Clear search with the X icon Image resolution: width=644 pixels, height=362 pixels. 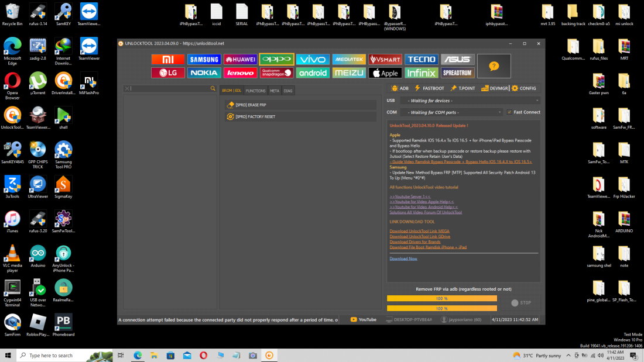coord(127,88)
